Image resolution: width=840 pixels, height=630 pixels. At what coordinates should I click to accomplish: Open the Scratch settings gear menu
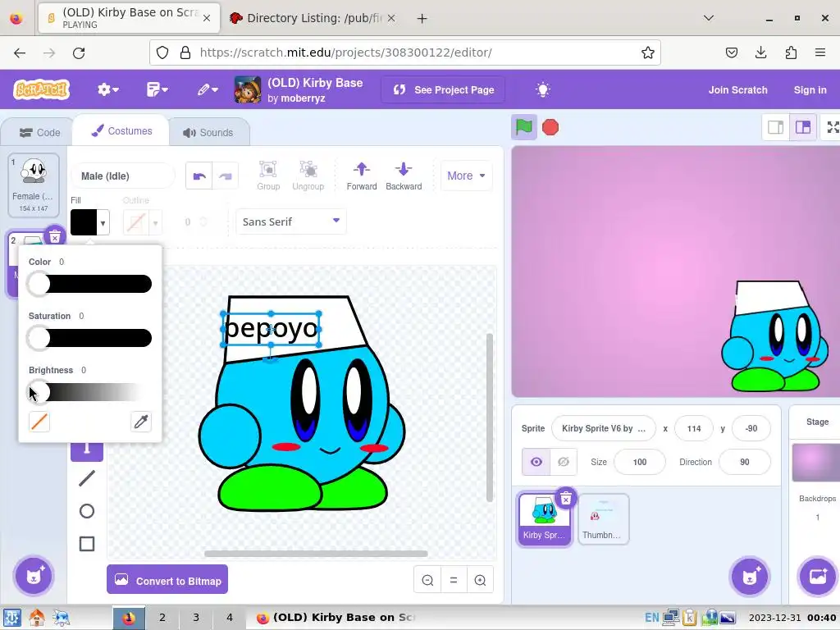click(x=107, y=89)
